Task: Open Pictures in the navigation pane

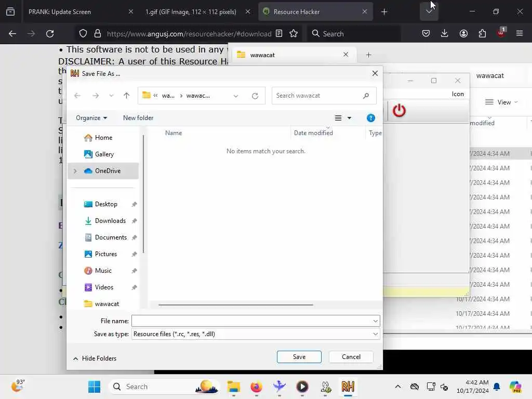Action: point(105,254)
